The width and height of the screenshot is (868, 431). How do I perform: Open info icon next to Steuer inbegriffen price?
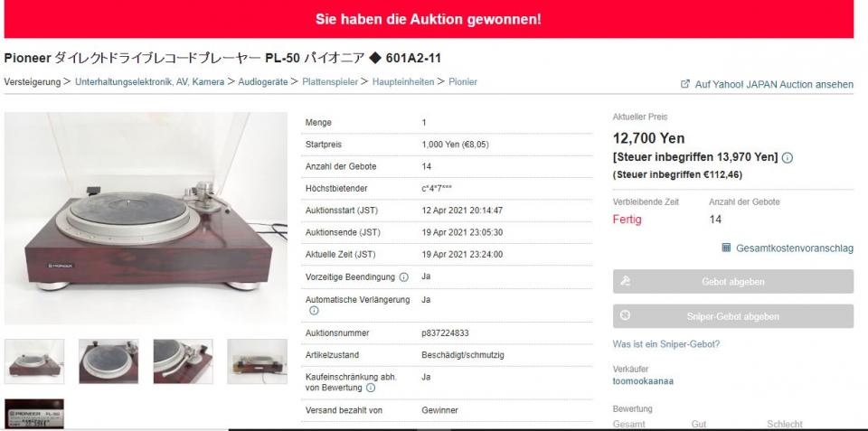788,158
